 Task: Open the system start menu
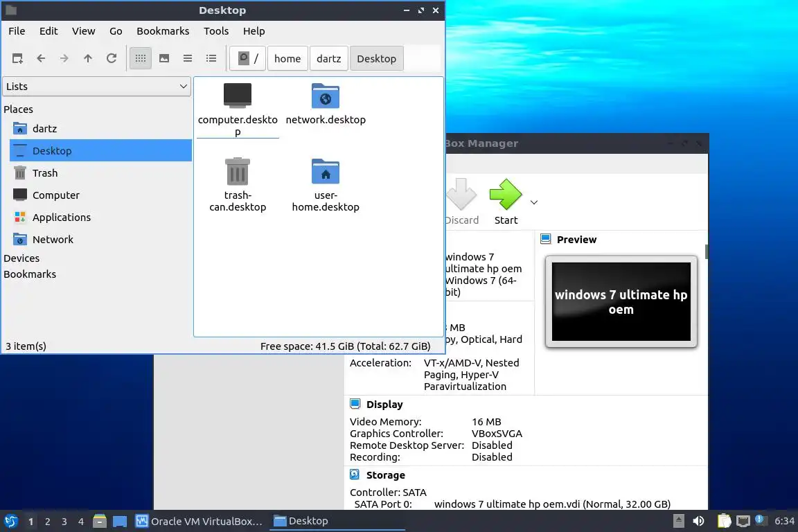10,522
